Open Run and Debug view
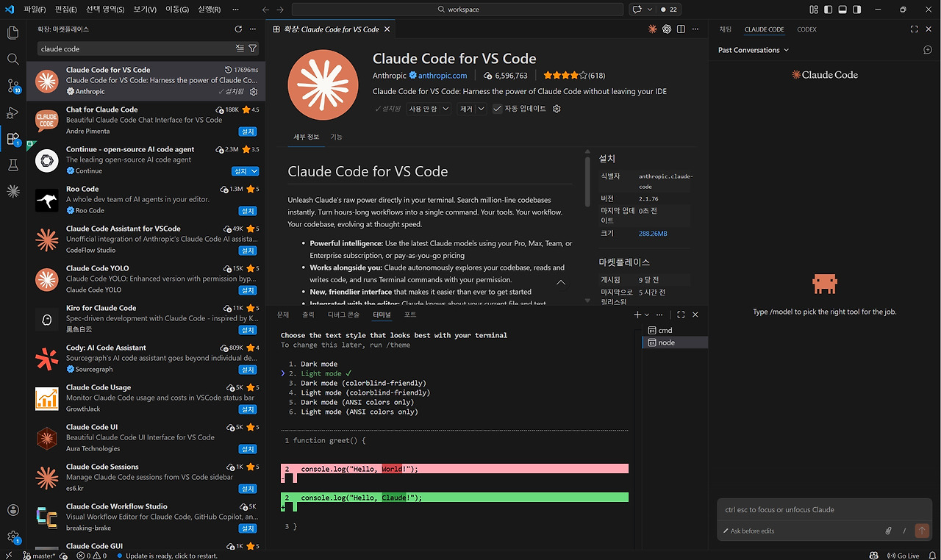 pyautogui.click(x=12, y=112)
